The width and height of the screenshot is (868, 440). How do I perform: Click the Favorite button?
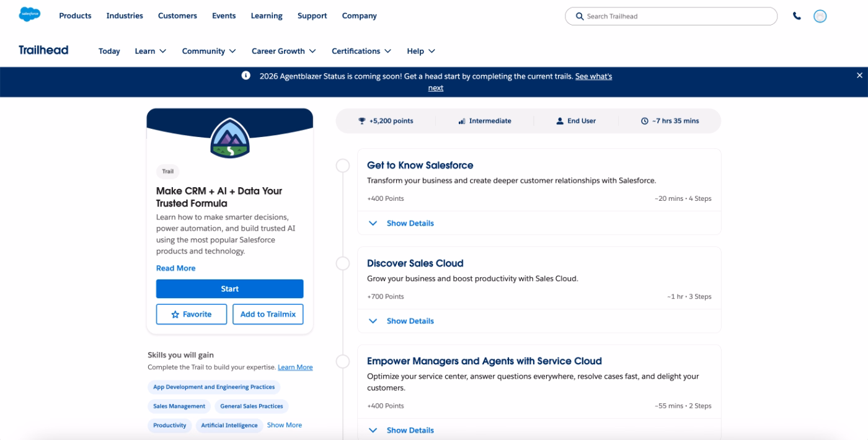(x=192, y=314)
